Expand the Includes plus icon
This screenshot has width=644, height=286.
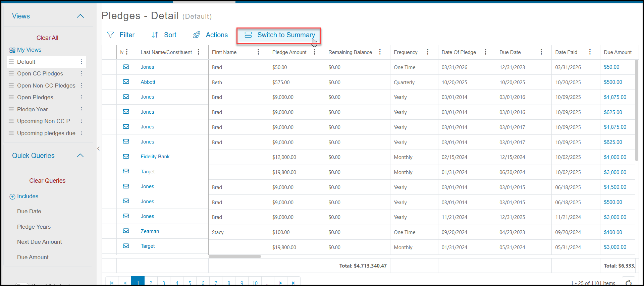point(12,197)
